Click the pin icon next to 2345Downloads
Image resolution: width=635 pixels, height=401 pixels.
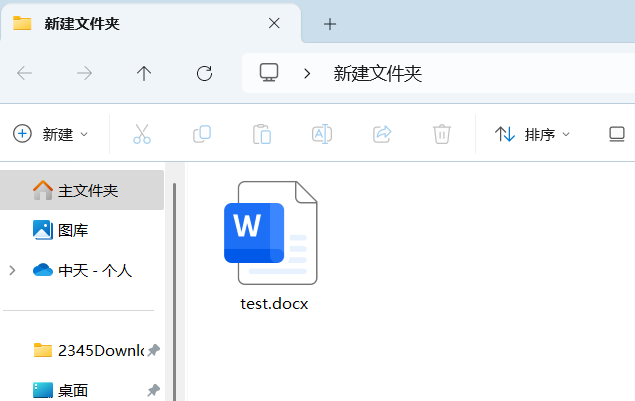click(153, 350)
